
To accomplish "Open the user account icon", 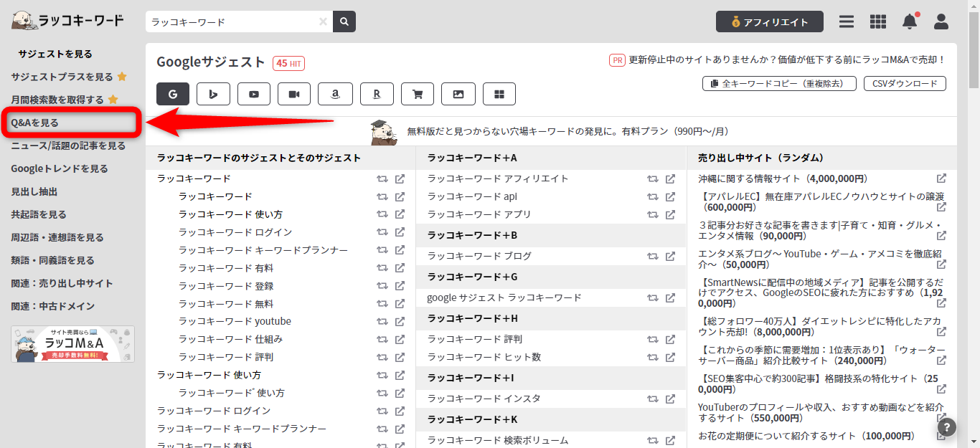I will tap(941, 22).
